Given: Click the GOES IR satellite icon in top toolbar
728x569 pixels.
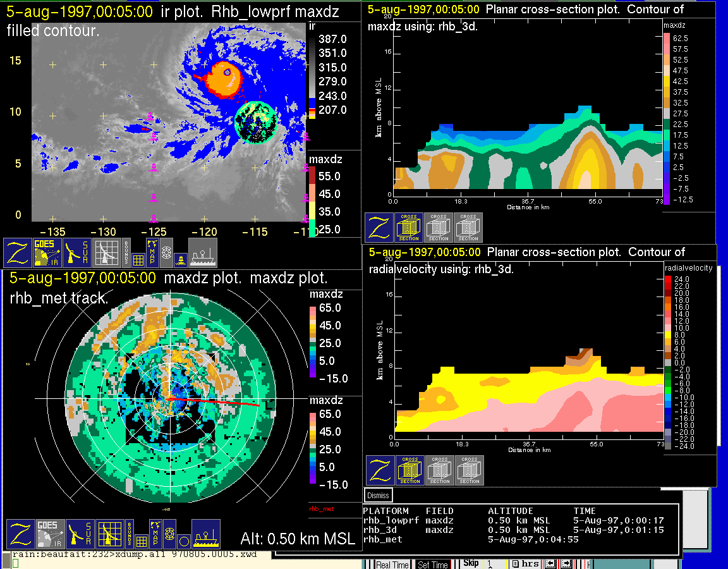Looking at the screenshot, I should pyautogui.click(x=47, y=252).
